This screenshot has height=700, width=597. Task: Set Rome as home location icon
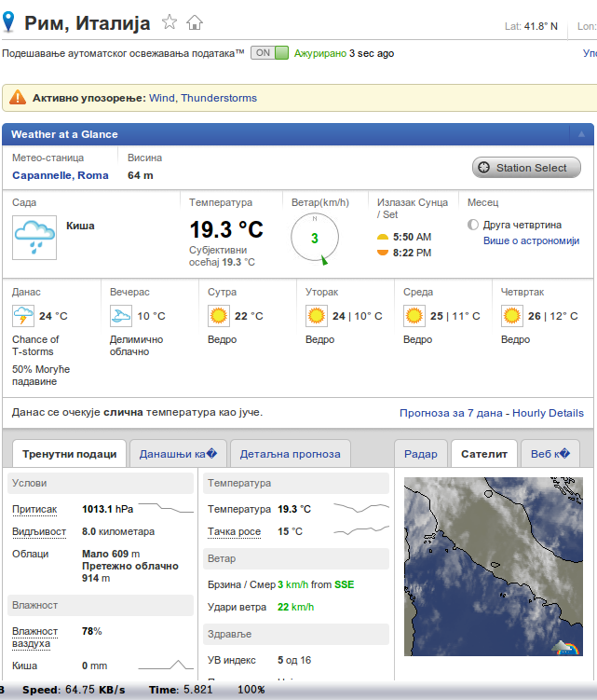click(x=194, y=21)
